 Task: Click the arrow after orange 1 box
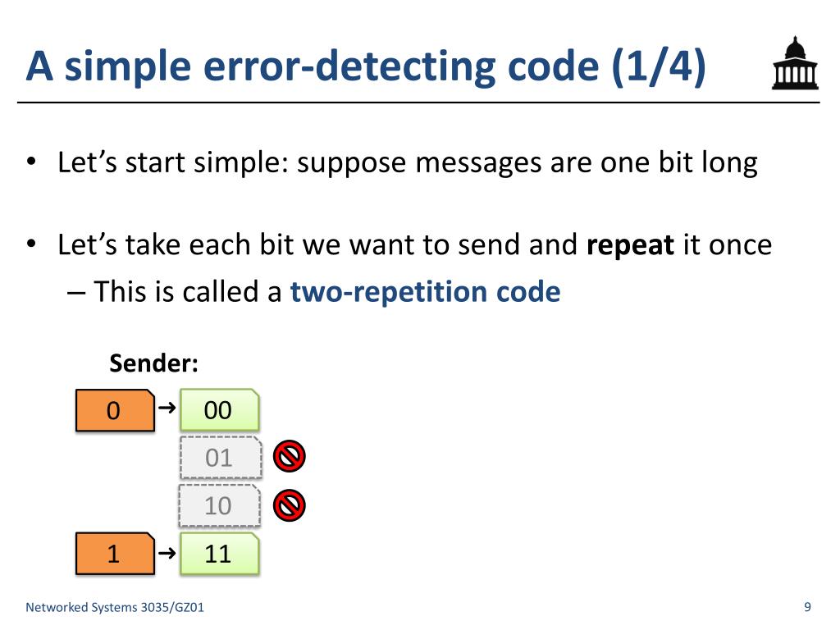point(167,553)
